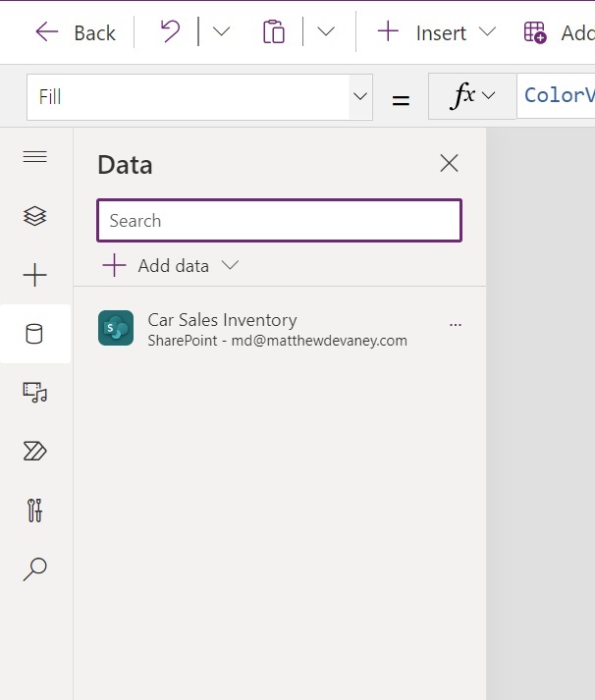Open the Power Automate icon in sidebar
Image resolution: width=595 pixels, height=700 pixels.
pos(35,452)
